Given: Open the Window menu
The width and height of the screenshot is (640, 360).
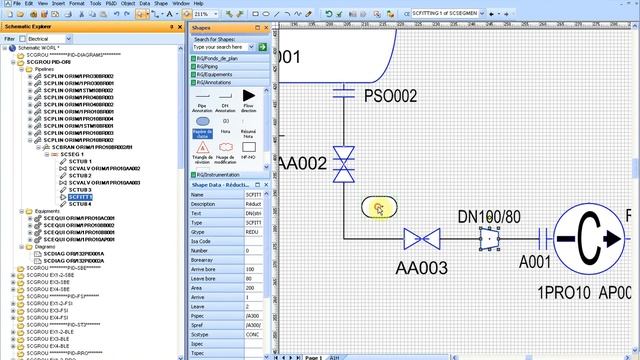Looking at the screenshot, I should coord(181,3).
